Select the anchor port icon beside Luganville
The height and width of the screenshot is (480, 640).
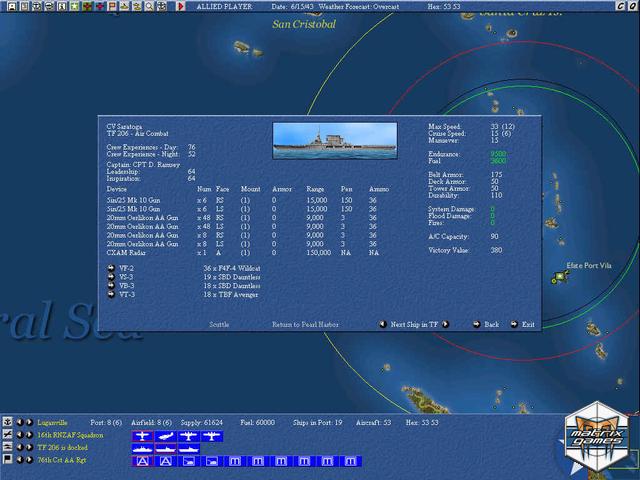8,423
